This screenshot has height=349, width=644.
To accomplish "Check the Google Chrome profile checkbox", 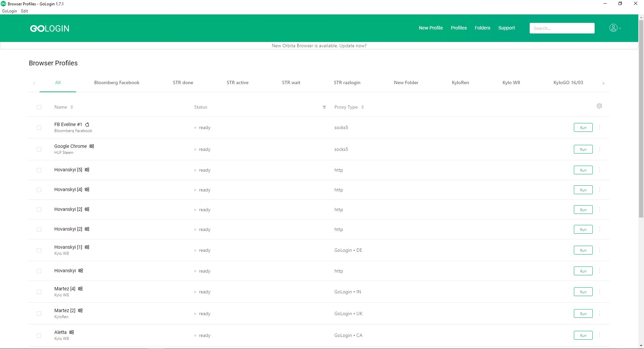I will pyautogui.click(x=39, y=150).
